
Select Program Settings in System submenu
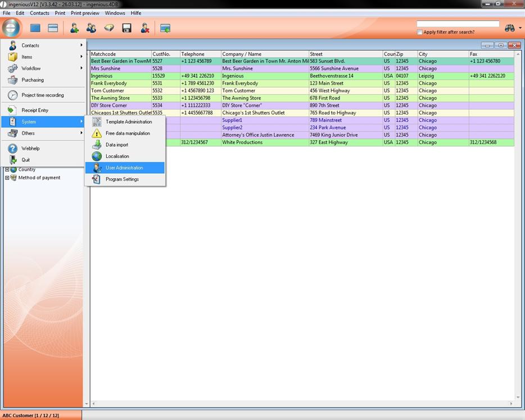[x=122, y=179]
